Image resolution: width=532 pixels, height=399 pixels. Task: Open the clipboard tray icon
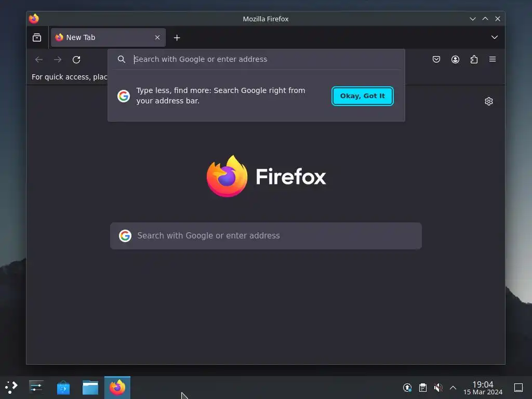point(423,388)
